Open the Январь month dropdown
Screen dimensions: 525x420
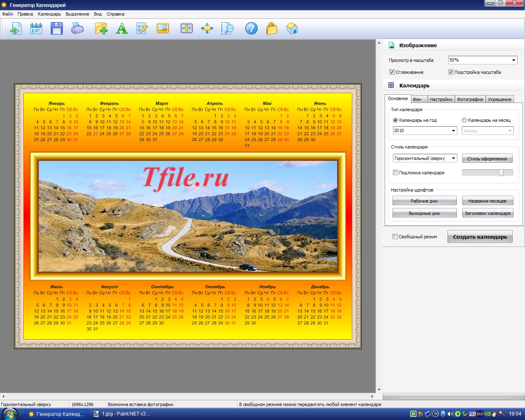488,131
